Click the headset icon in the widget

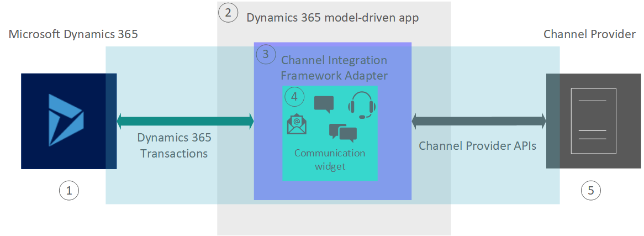[x=362, y=105]
